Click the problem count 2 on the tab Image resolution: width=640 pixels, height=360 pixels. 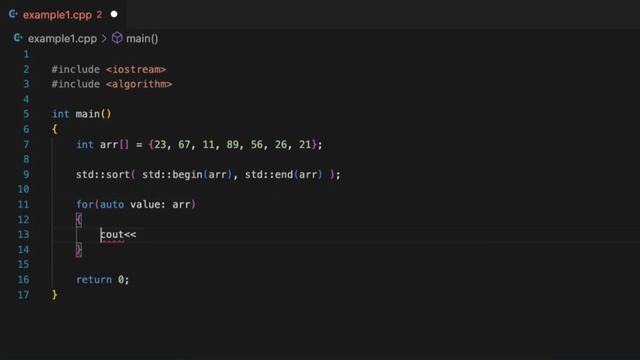99,15
